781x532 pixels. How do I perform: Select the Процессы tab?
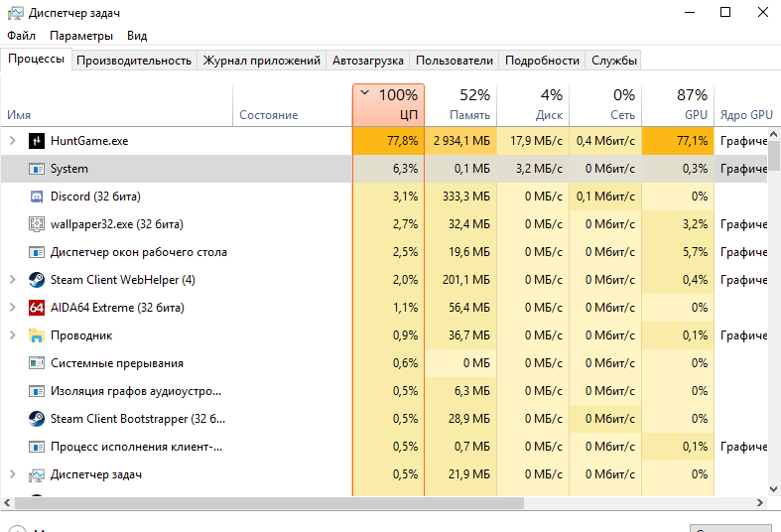click(x=37, y=59)
